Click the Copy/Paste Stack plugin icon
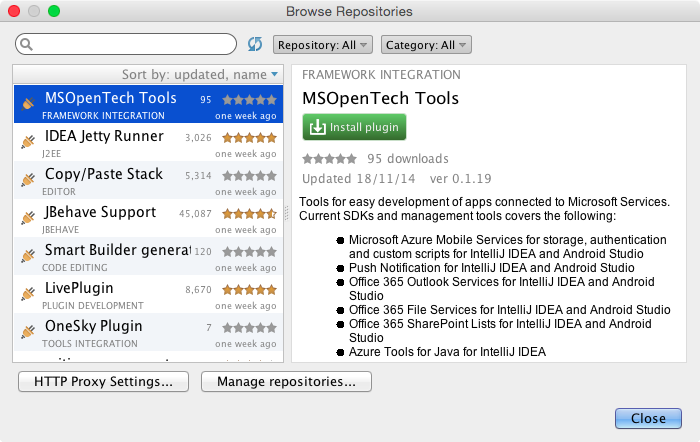700x442 pixels. tap(28, 179)
